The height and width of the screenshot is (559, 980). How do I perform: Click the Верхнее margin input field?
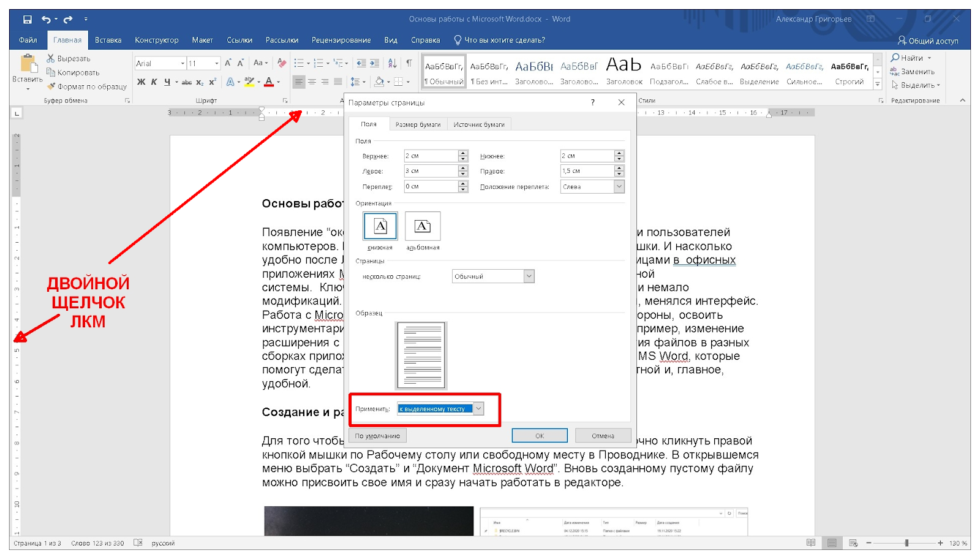tap(431, 156)
